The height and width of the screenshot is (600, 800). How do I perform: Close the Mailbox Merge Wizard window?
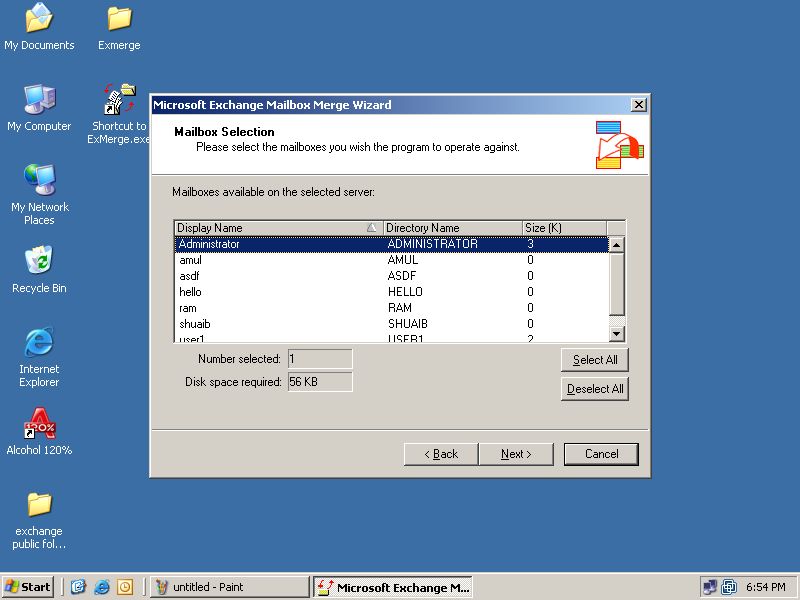click(639, 105)
